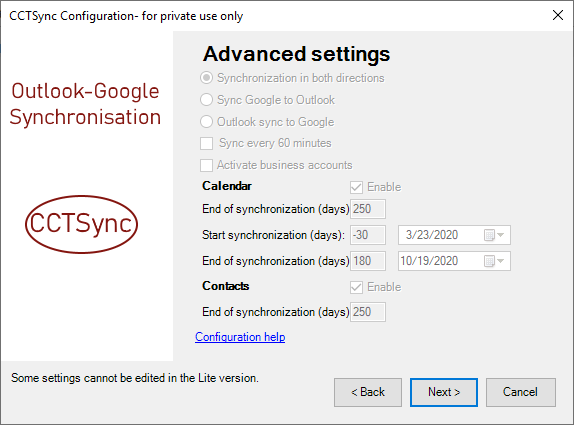Click the CCTSync oval logo
574x425 pixels.
click(81, 224)
